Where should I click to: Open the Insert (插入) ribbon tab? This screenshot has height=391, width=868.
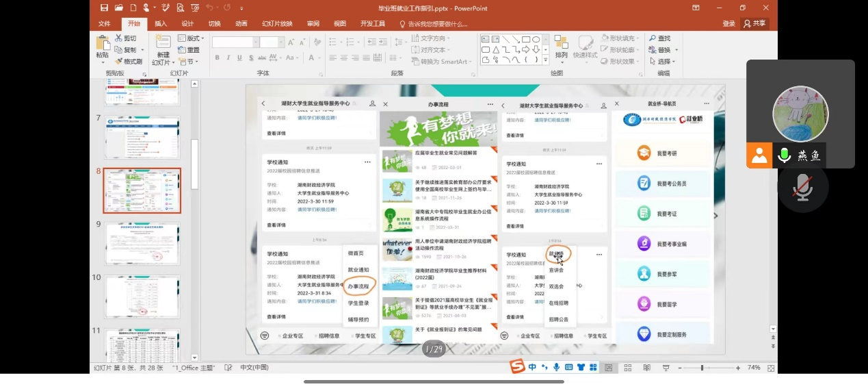[161, 23]
